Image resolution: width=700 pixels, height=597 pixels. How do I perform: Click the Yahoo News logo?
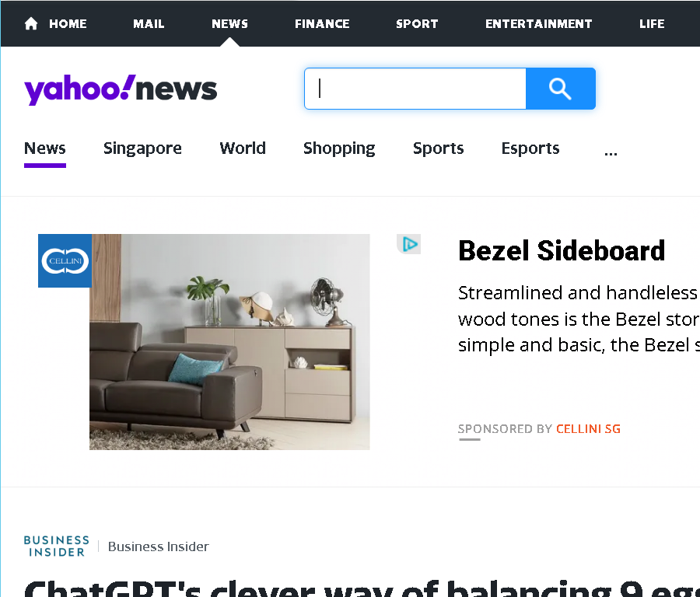[x=121, y=89]
